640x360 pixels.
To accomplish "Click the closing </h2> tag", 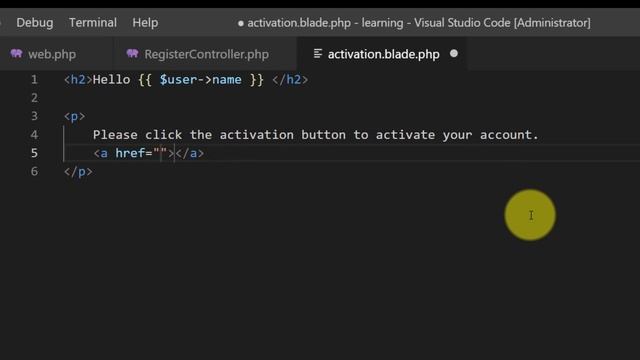I will 290,80.
